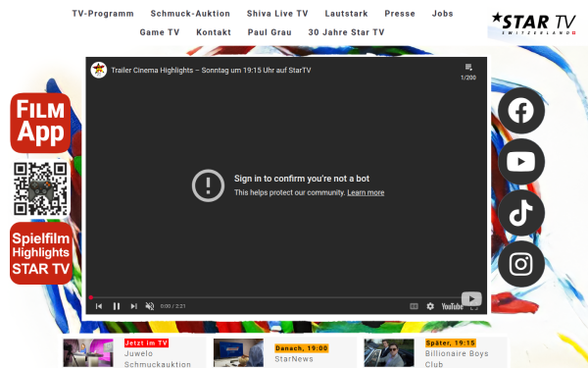Open the Paul Grau menu item
This screenshot has height=368, width=588.
tap(269, 32)
